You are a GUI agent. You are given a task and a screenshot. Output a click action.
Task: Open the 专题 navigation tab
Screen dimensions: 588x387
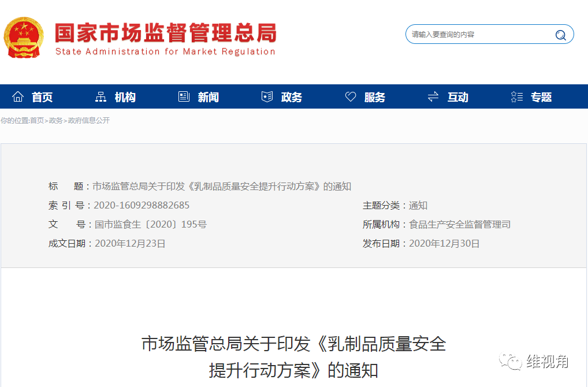[541, 97]
